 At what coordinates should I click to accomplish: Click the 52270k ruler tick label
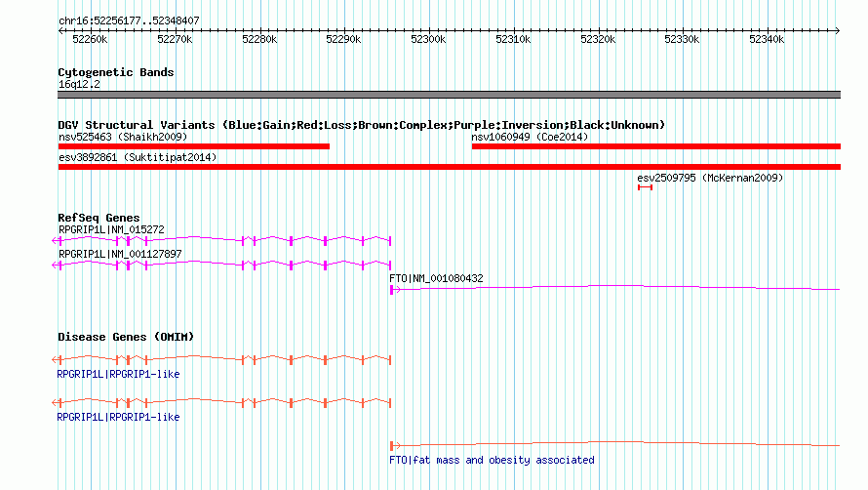[x=175, y=39]
